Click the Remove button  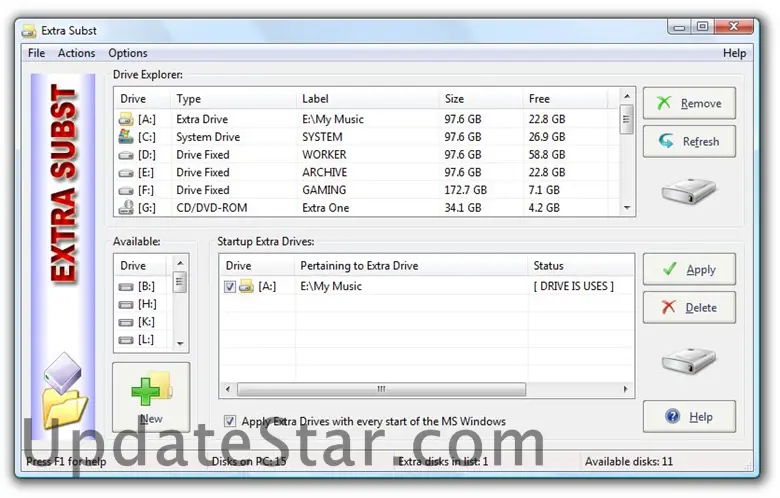[689, 103]
